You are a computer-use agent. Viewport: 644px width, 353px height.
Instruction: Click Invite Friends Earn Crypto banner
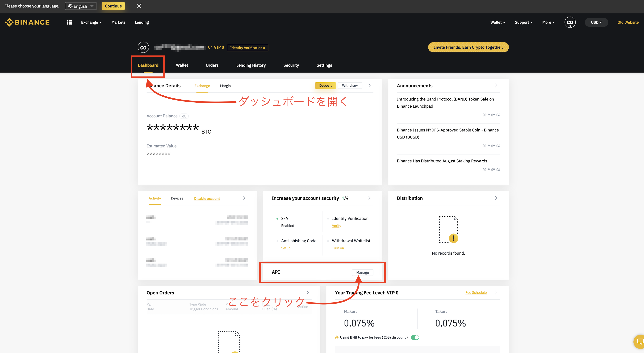[x=468, y=47]
